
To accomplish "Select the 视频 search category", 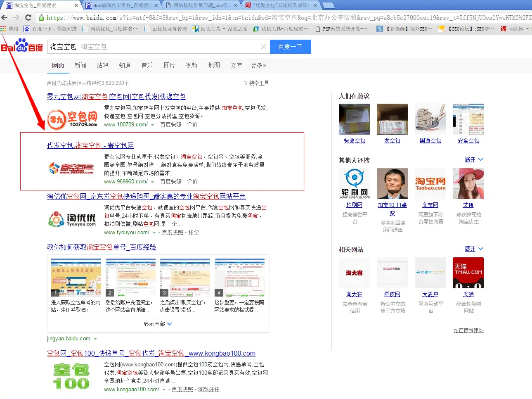I will click(x=192, y=65).
